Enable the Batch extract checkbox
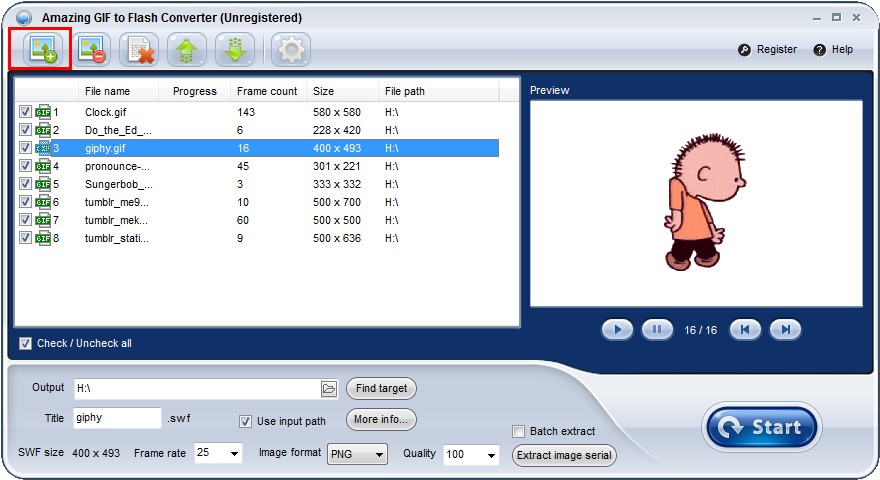The height and width of the screenshot is (480, 880). click(518, 432)
